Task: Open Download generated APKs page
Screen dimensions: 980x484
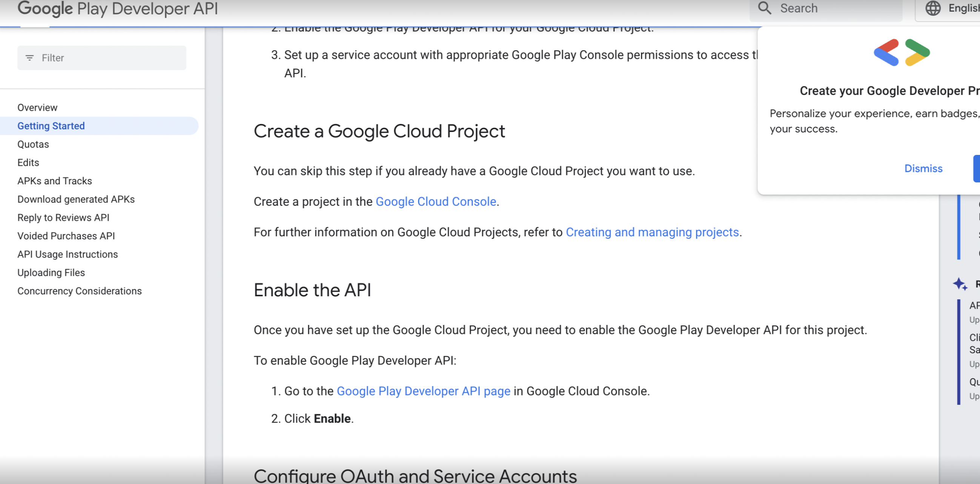Action: click(76, 199)
